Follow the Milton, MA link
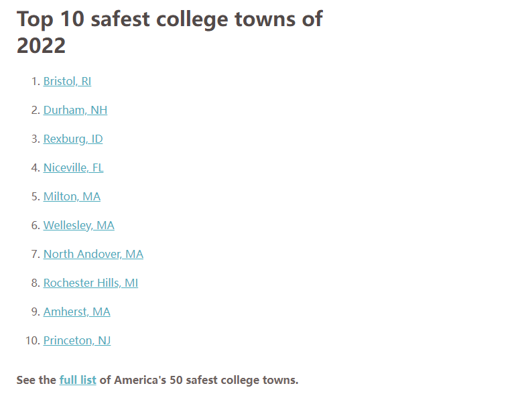Viewport: 532px width, 400px height. point(72,196)
